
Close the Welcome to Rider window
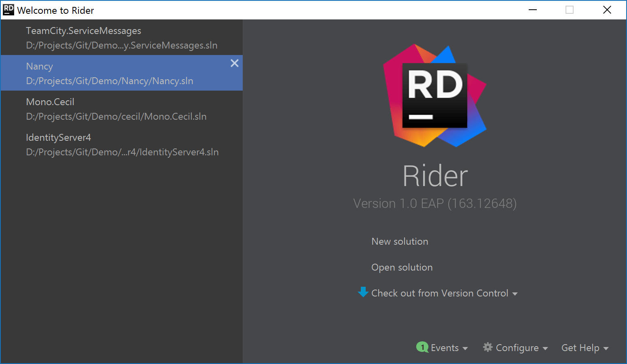click(x=607, y=10)
